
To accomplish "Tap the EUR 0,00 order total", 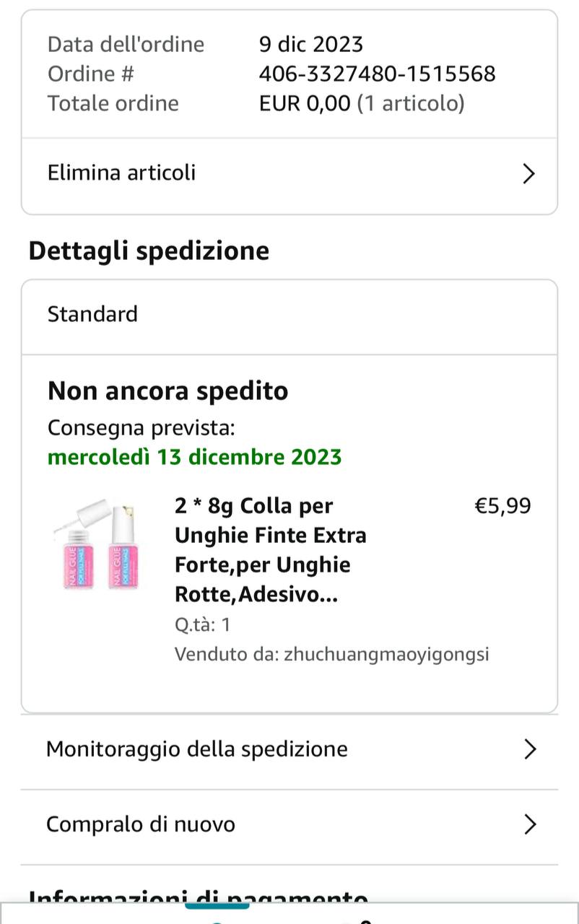I will [305, 103].
